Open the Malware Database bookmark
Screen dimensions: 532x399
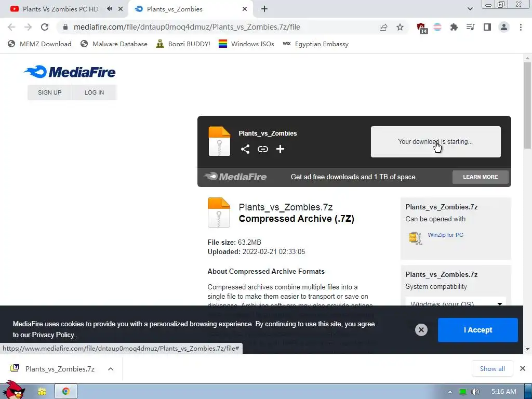click(x=114, y=44)
